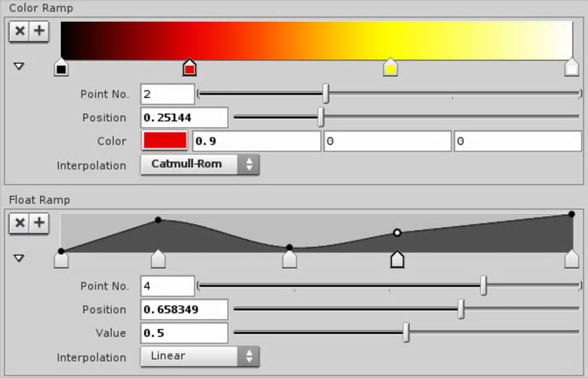Delete the selected Color Ramp point with X

pos(20,31)
